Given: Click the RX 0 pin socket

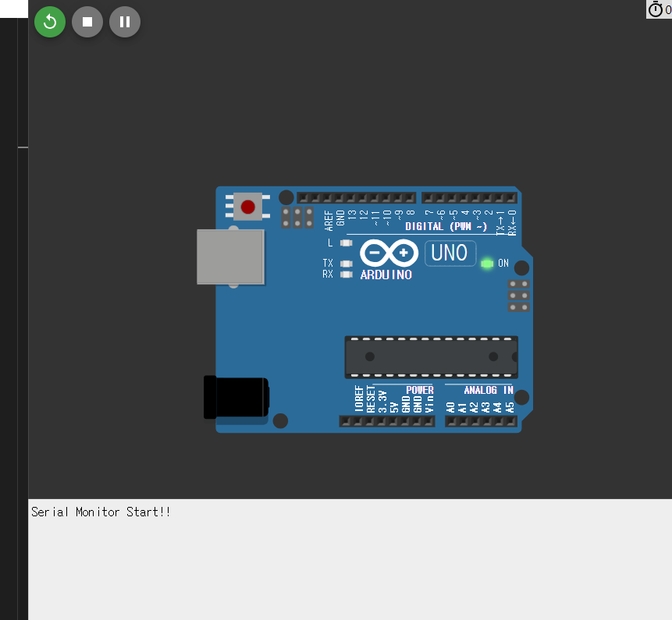Looking at the screenshot, I should (511, 198).
